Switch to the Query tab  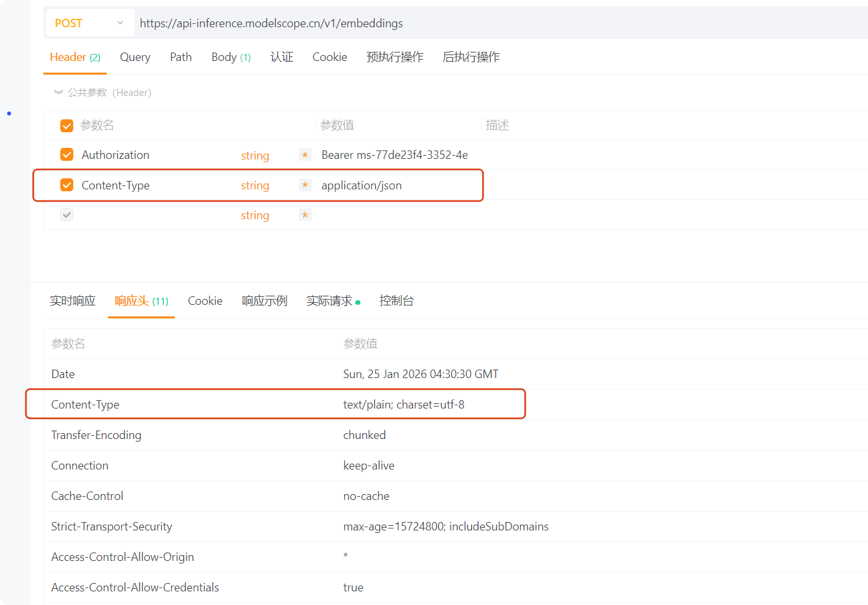[x=135, y=57]
